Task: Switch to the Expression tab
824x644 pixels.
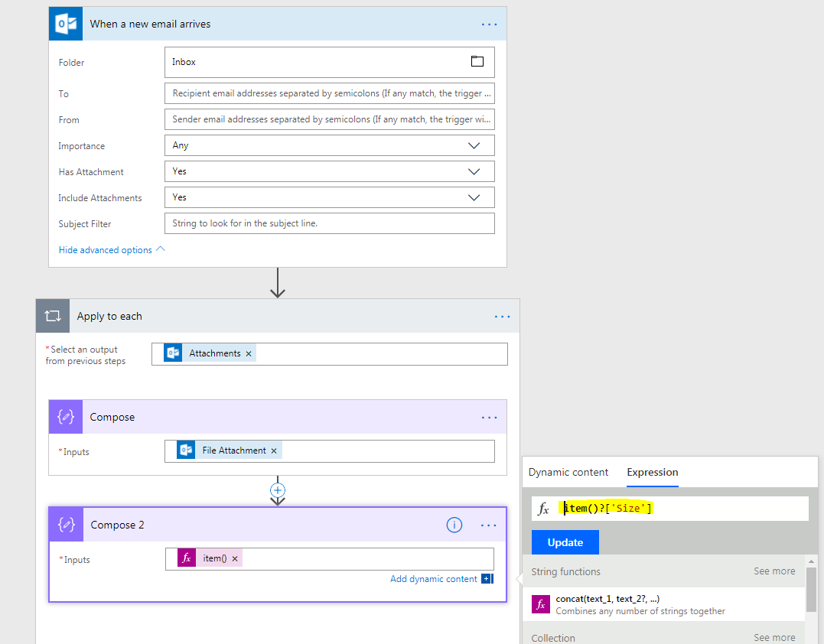Action: pyautogui.click(x=652, y=472)
